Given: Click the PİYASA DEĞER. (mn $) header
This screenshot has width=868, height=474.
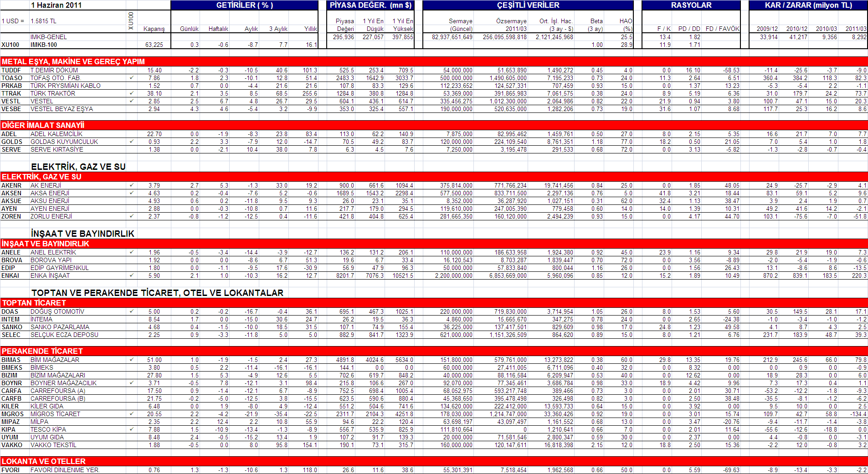Looking at the screenshot, I should click(x=370, y=5).
